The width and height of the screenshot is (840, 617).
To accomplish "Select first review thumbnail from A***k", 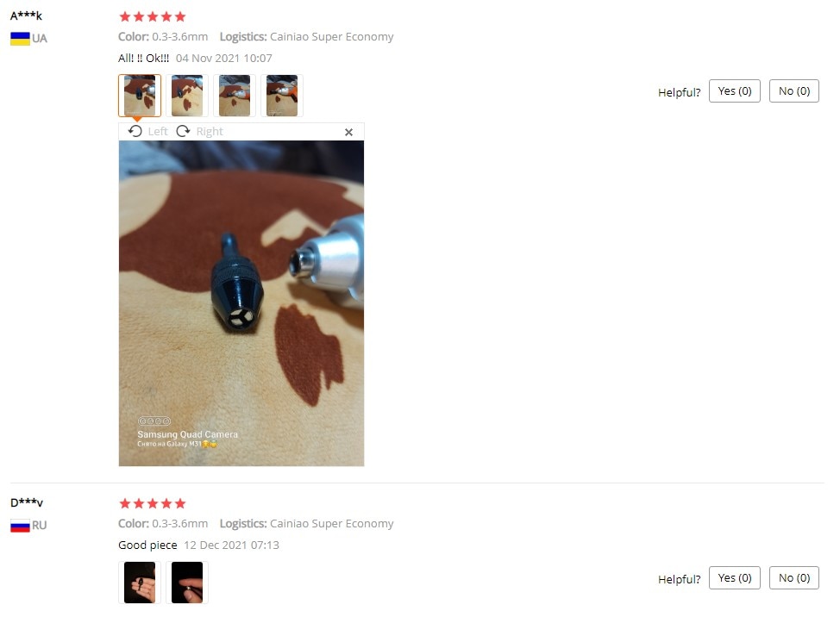I will [x=140, y=96].
